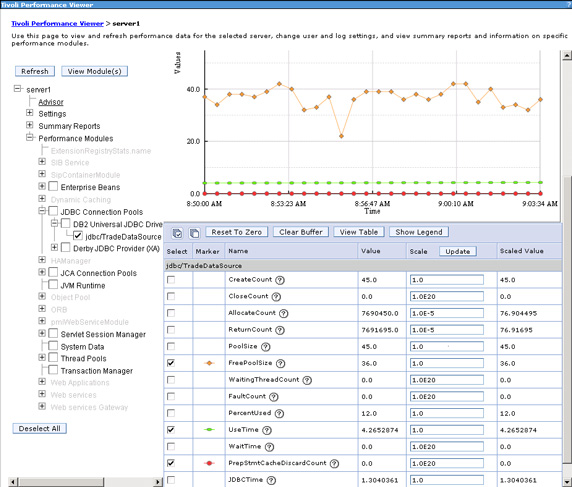572x487 pixels.
Task: Collapse the JDBC Connection Pools node
Action: pyautogui.click(x=42, y=210)
